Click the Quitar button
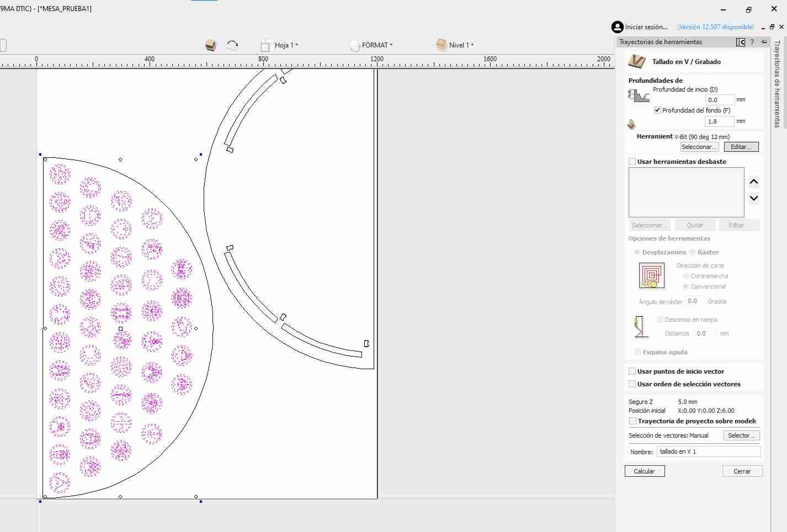This screenshot has height=532, width=787. coord(695,225)
